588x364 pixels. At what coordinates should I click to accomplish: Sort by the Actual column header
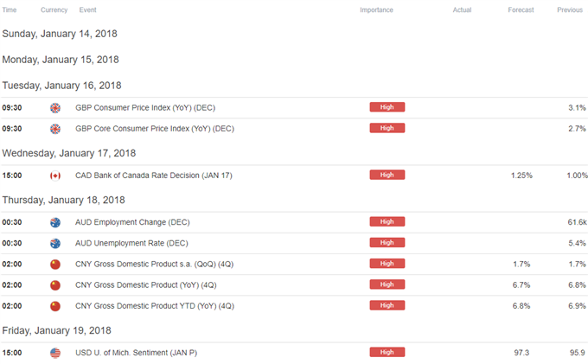pyautogui.click(x=462, y=10)
